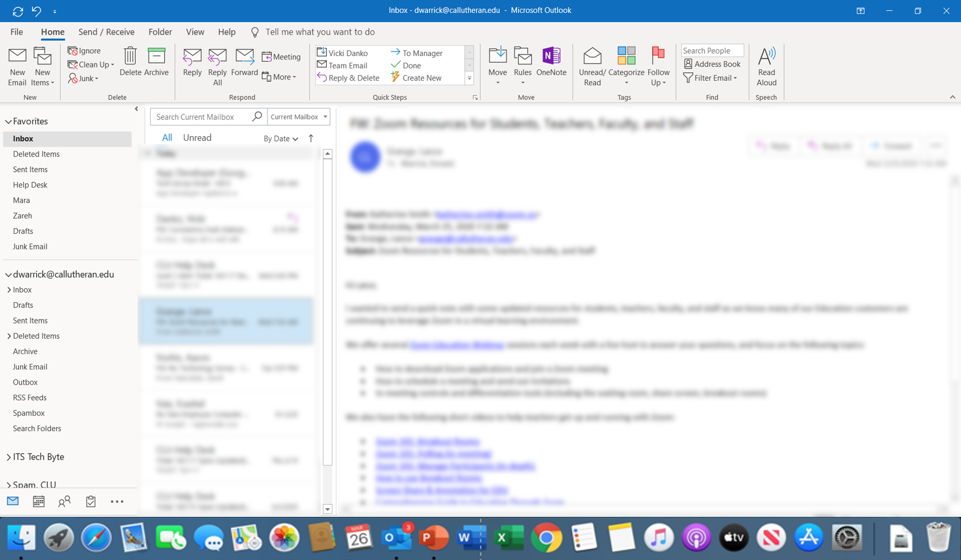Image resolution: width=961 pixels, height=560 pixels.
Task: Open the File menu
Action: 17,32
